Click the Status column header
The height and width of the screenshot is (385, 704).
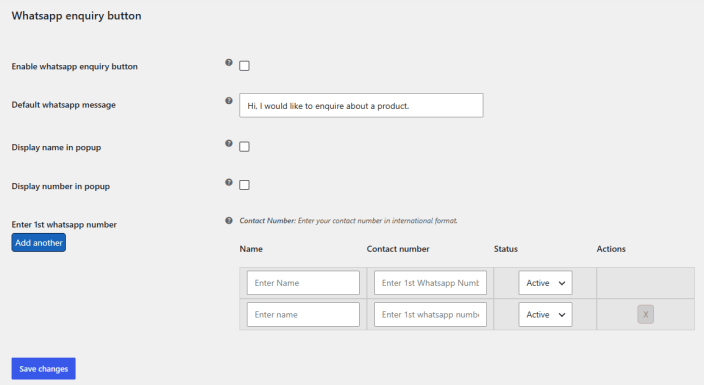506,249
